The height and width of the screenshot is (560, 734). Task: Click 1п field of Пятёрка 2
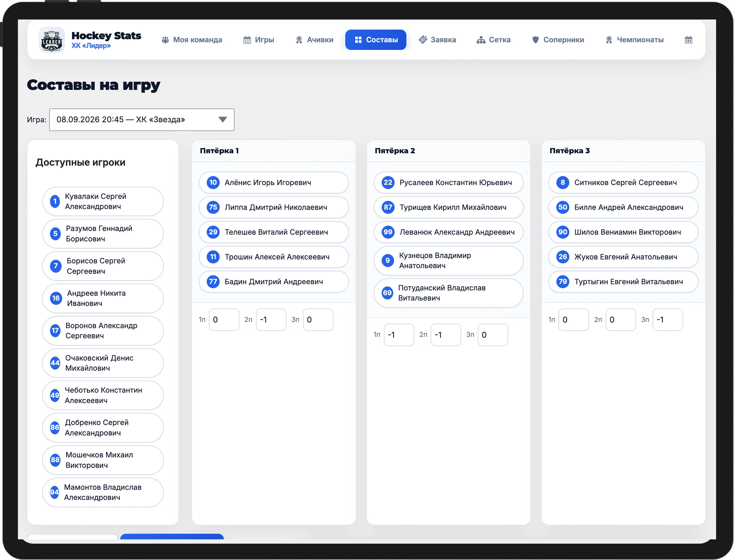tap(399, 335)
